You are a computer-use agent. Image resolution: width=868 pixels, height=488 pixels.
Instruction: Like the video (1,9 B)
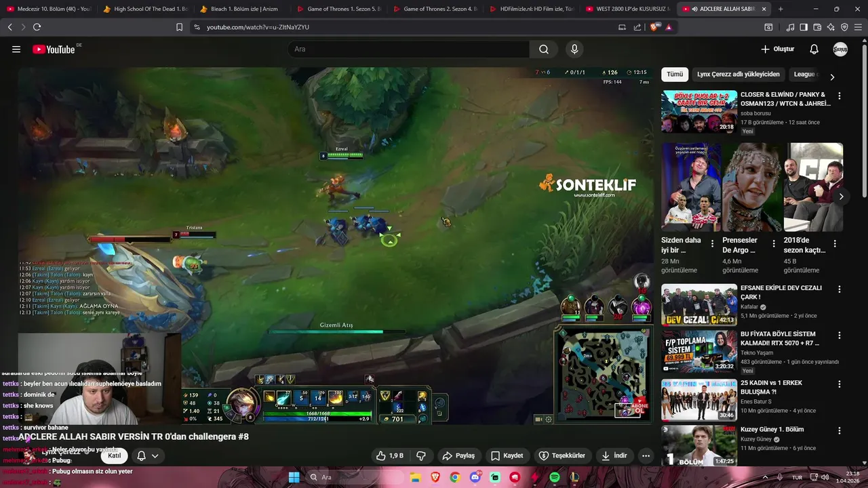pyautogui.click(x=390, y=455)
